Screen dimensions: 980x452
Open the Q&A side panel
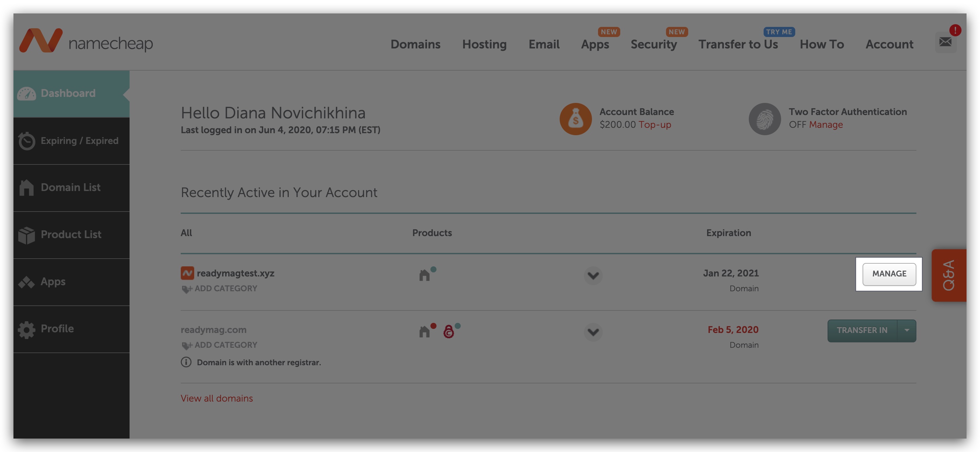click(x=948, y=274)
